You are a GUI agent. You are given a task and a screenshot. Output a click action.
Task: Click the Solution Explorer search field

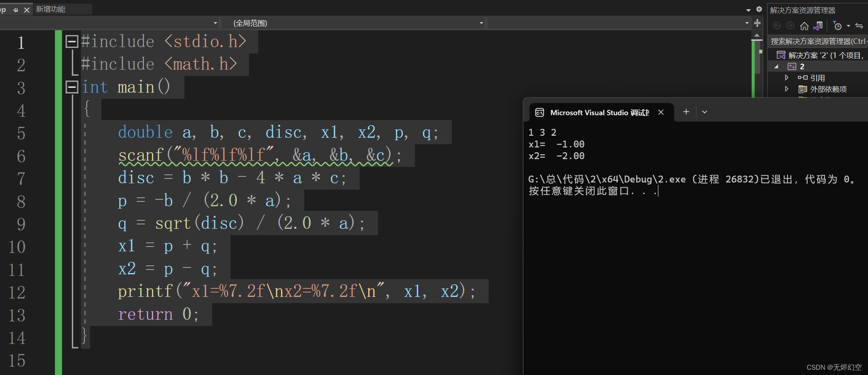pyautogui.click(x=818, y=41)
